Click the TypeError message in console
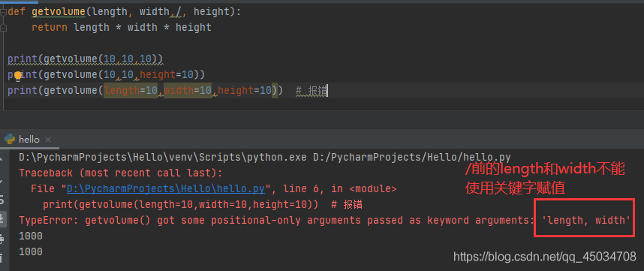 click(324, 221)
